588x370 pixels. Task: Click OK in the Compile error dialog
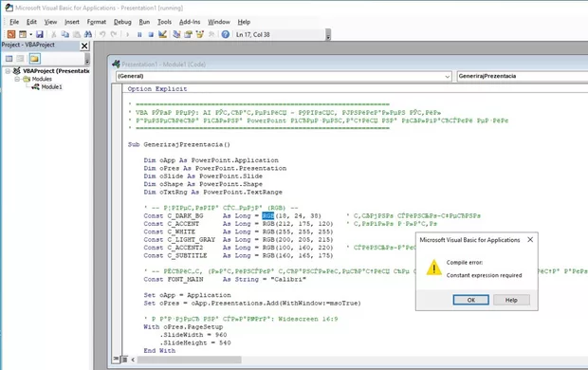[471, 300]
